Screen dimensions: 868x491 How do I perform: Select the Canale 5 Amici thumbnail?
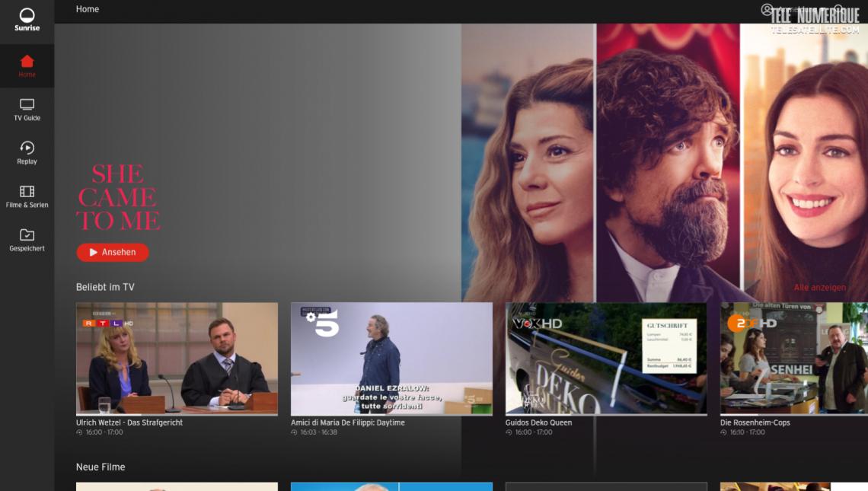pos(391,359)
